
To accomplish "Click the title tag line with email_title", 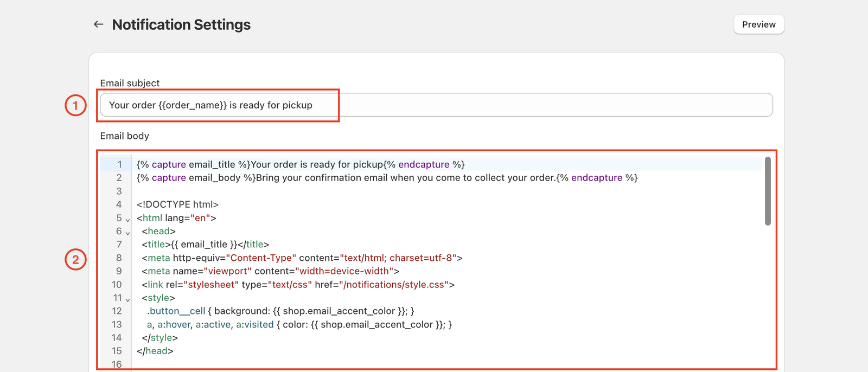I will click(206, 245).
